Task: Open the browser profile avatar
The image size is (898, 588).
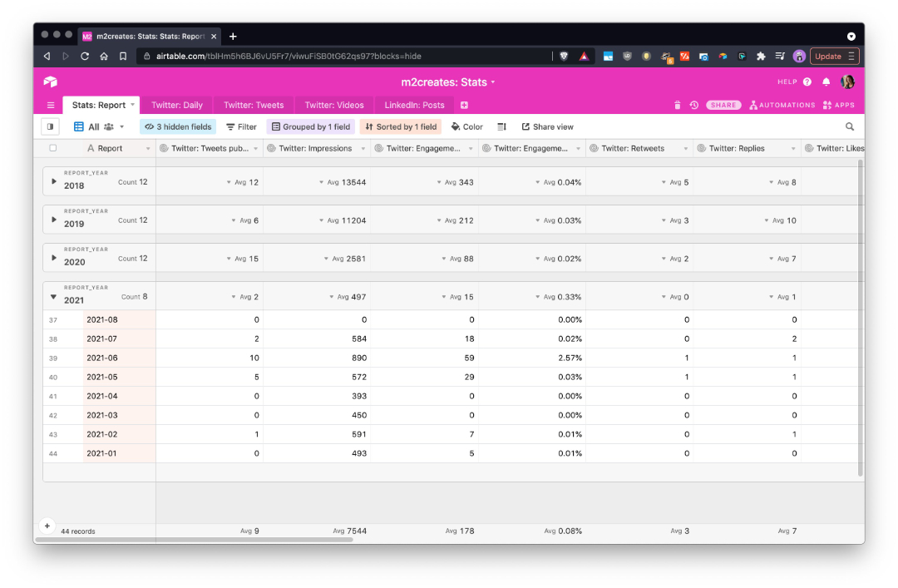Action: [x=799, y=57]
